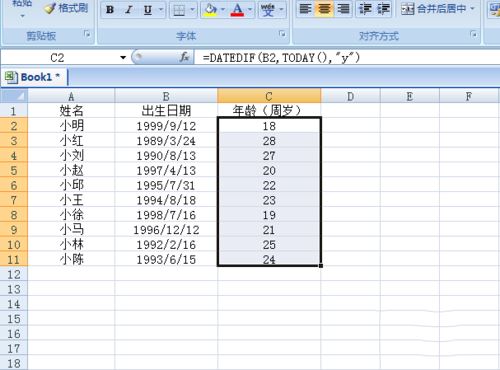The image size is (500, 370).
Task: Select column B header
Action: (x=166, y=96)
